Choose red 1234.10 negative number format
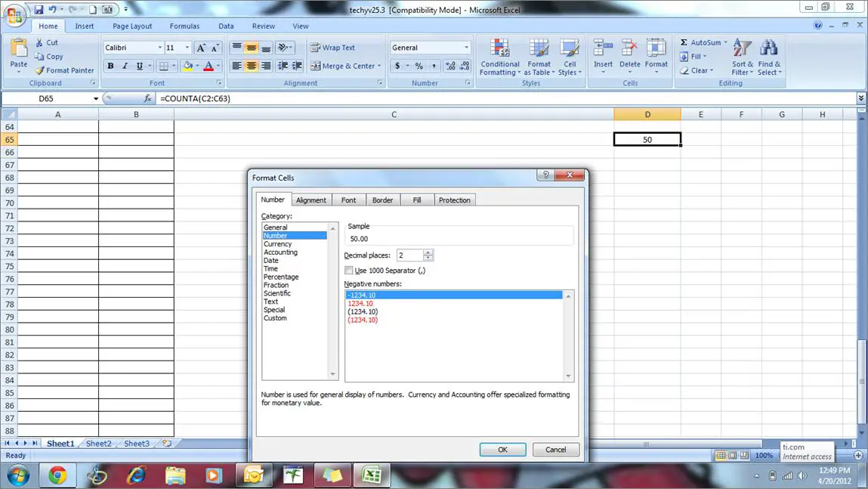This screenshot has width=868, height=489. pos(360,304)
